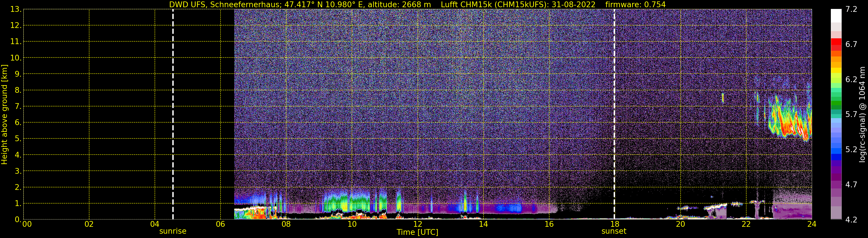Click the colorbar tick value "5.7"
The height and width of the screenshot is (238, 868).
pyautogui.click(x=851, y=114)
